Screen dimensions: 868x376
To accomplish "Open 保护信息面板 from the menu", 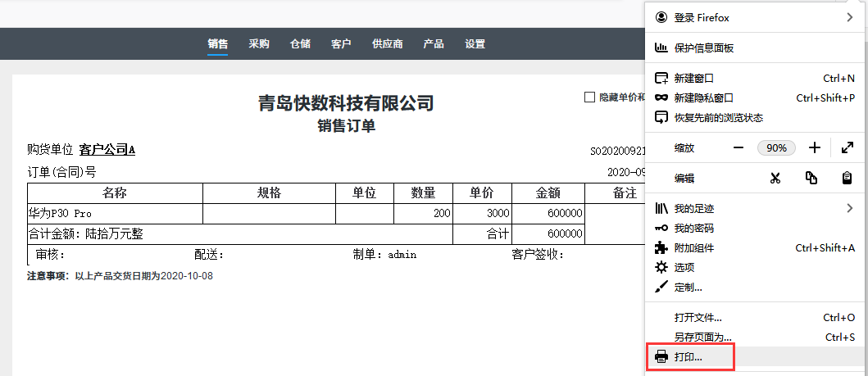I will pyautogui.click(x=703, y=48).
